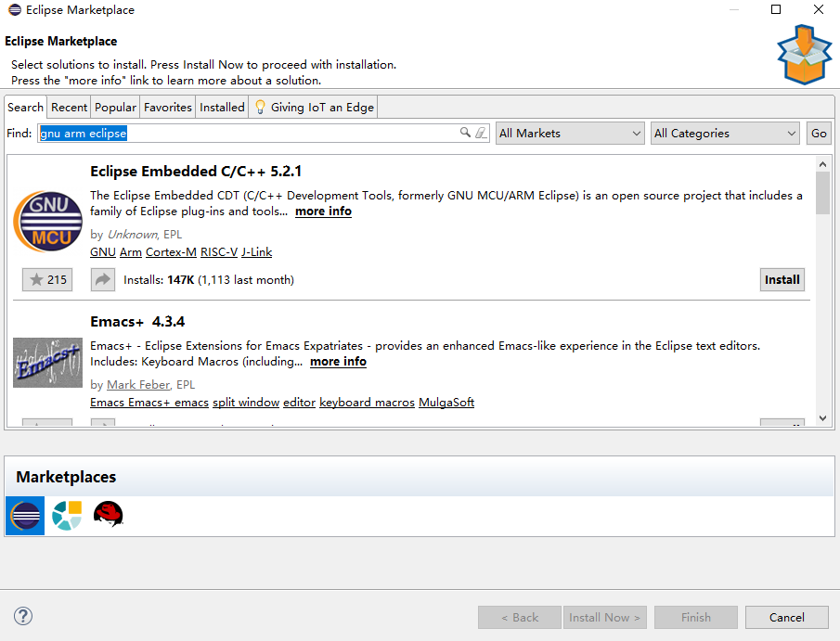Select the Obeo marketplace catalog icon
840x641 pixels.
pyautogui.click(x=67, y=516)
